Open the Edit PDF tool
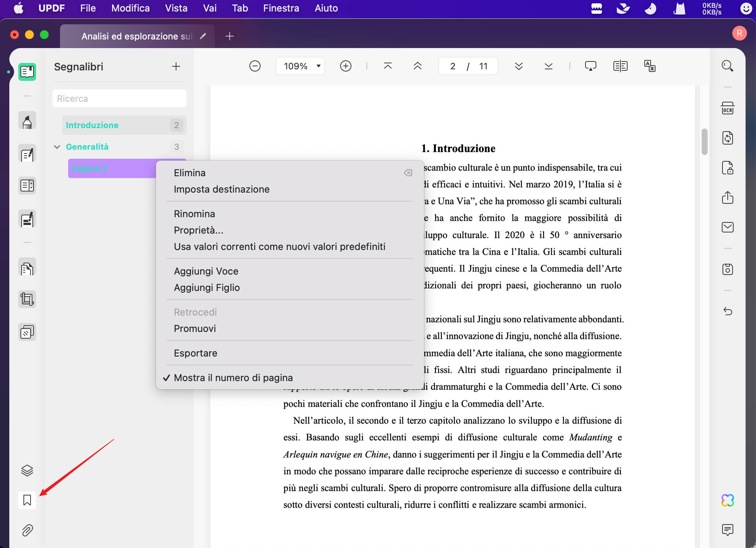This screenshot has width=756, height=548. point(27,153)
